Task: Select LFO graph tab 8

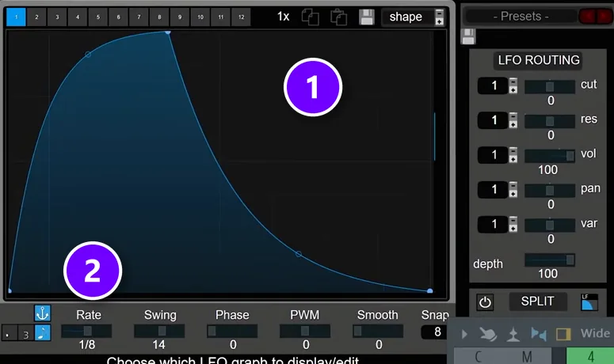Action: coord(159,17)
